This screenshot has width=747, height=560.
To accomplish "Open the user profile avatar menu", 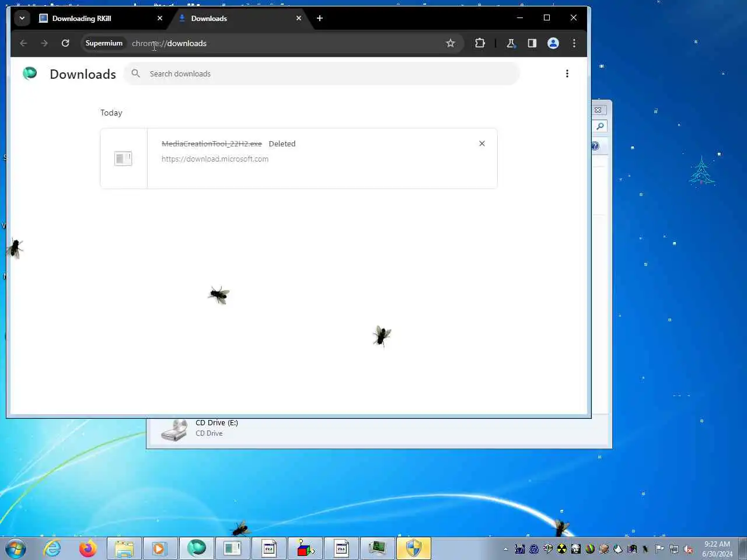I will (x=553, y=43).
